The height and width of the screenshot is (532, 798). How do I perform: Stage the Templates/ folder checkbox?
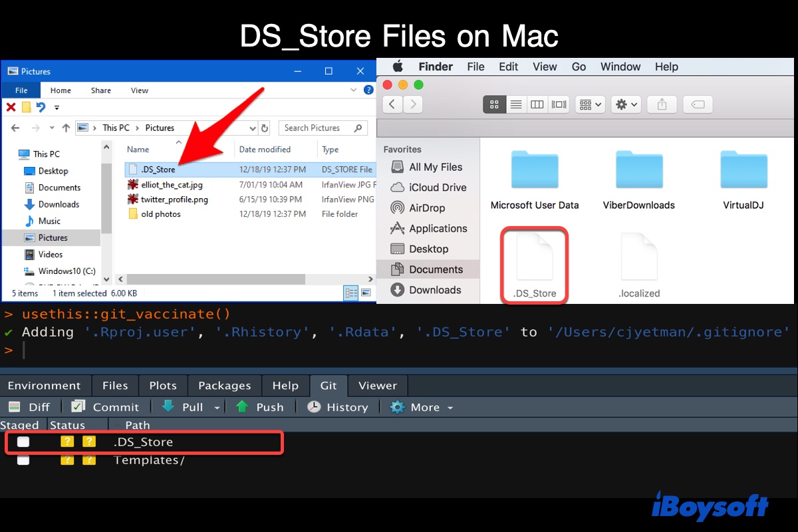(x=23, y=460)
